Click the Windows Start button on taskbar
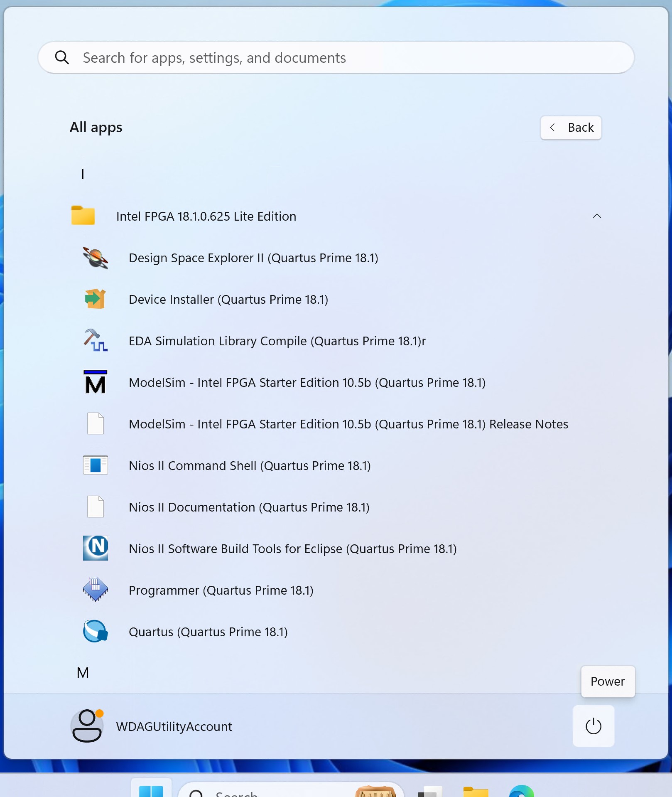 tap(151, 789)
